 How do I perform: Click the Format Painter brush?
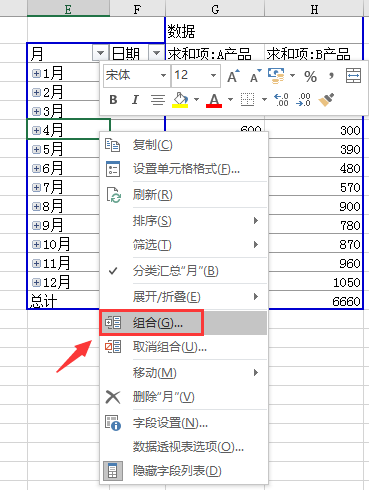326,100
